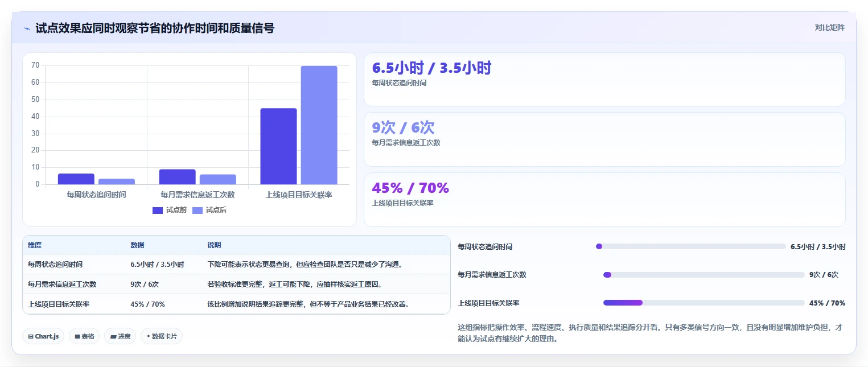868x367 pixels.
Task: Click the caption under the 9次 / 6次 card
Action: pyautogui.click(x=406, y=143)
